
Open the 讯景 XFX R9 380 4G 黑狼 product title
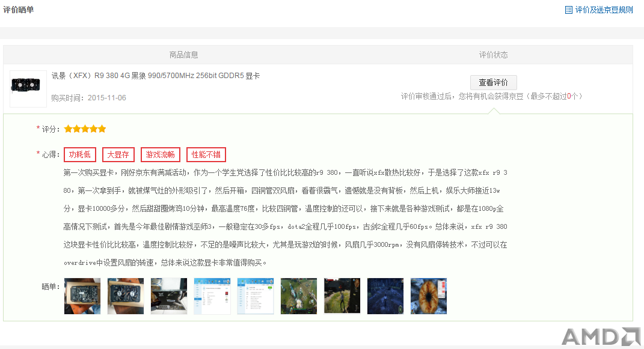tap(156, 76)
